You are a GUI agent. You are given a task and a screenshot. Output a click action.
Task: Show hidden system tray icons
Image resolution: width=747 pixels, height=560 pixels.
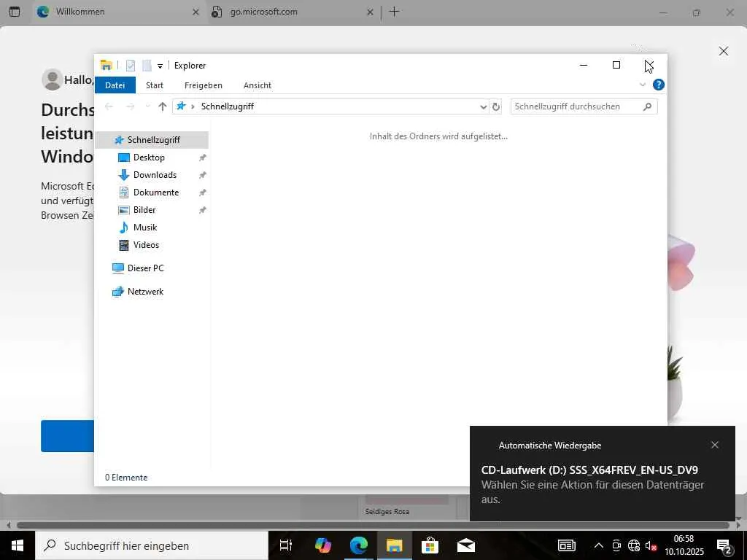coord(598,545)
